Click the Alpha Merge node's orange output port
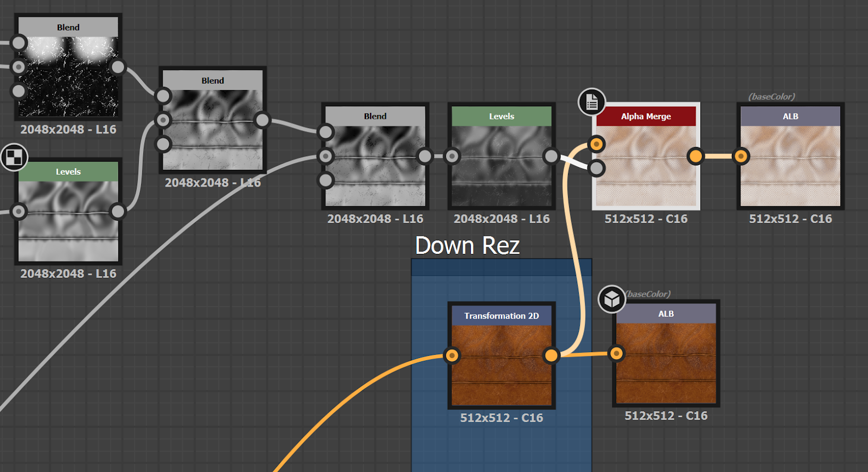This screenshot has width=868, height=472. 695,156
